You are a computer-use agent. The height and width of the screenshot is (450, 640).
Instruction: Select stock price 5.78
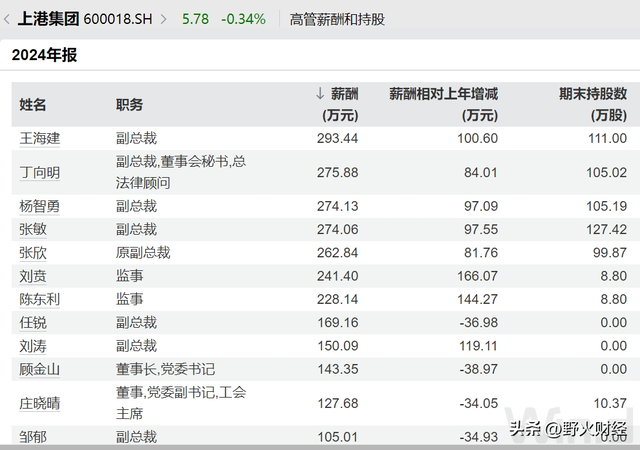click(195, 19)
